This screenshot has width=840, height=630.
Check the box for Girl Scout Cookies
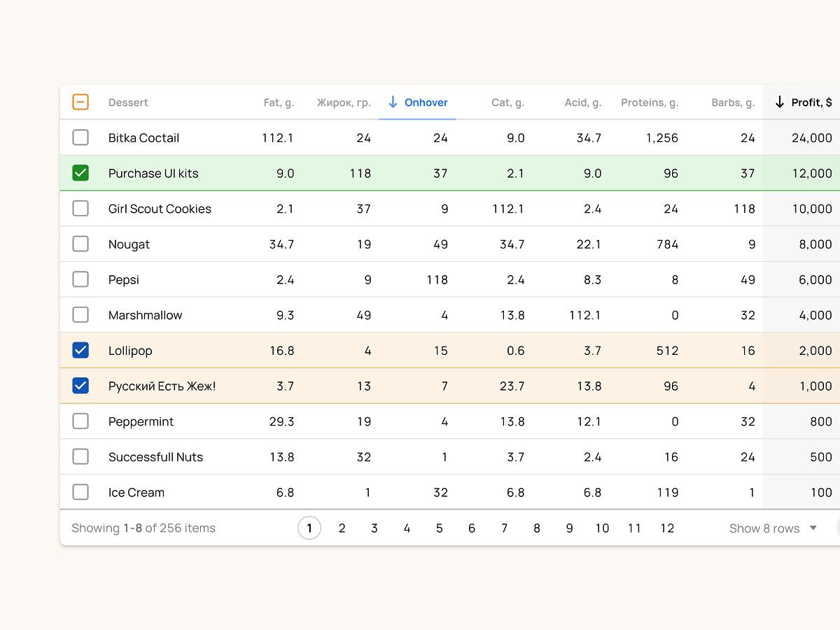(80, 209)
